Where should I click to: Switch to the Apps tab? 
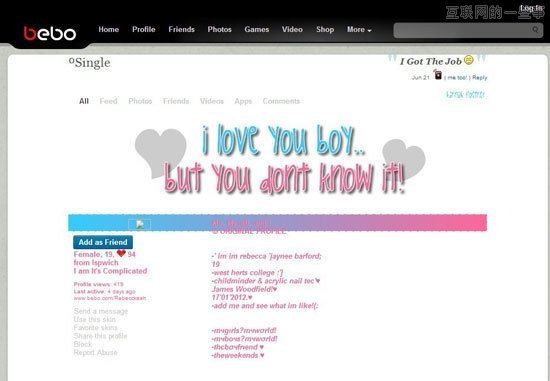tap(243, 101)
